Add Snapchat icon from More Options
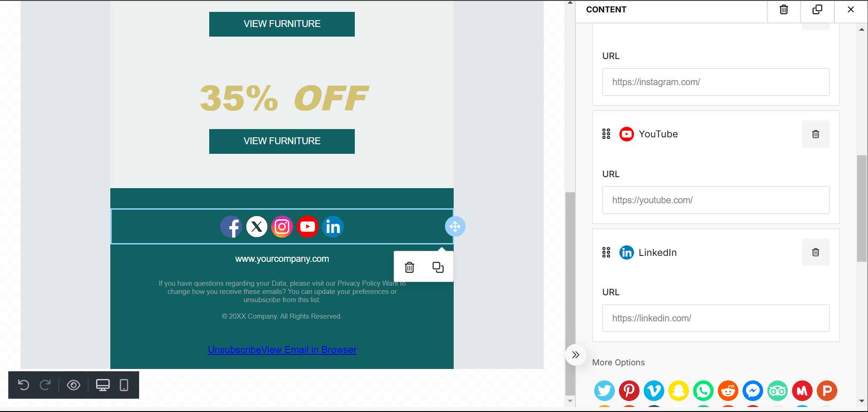Screen dimensions: 868x412 [678, 390]
